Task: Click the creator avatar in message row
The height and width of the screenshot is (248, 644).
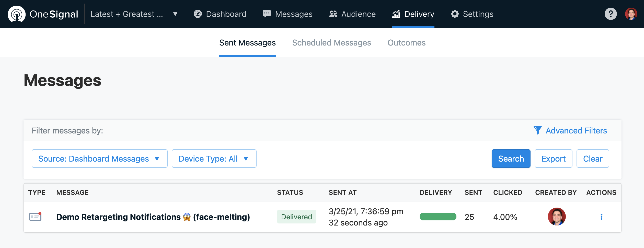Action: (557, 217)
